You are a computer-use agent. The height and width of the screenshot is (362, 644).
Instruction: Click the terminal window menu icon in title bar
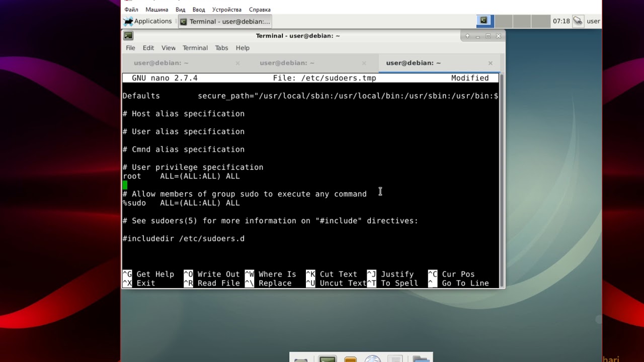[x=128, y=36]
